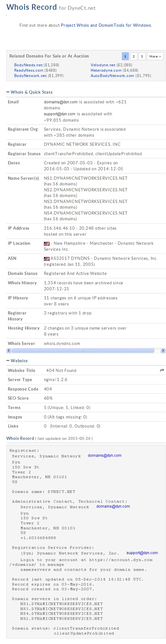Select page 1 of related domains
Screen dimensions: 166x644
125,56
